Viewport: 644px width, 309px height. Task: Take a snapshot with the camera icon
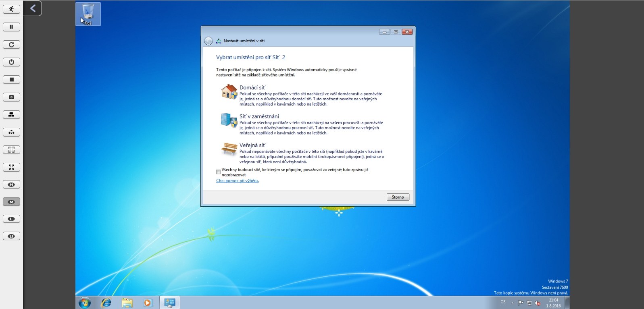11,97
